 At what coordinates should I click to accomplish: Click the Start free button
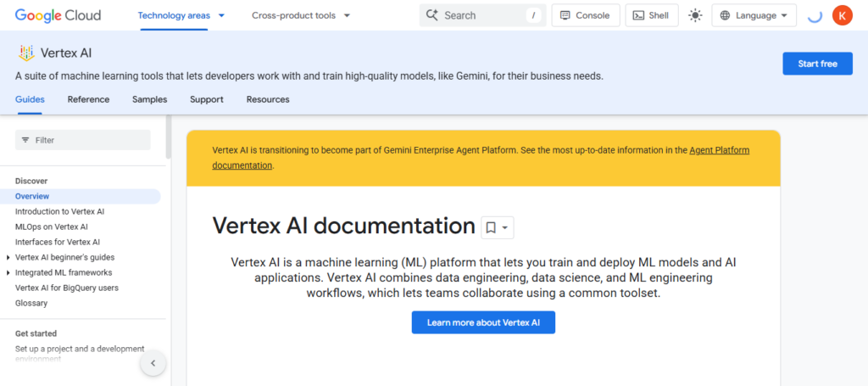[818, 64]
